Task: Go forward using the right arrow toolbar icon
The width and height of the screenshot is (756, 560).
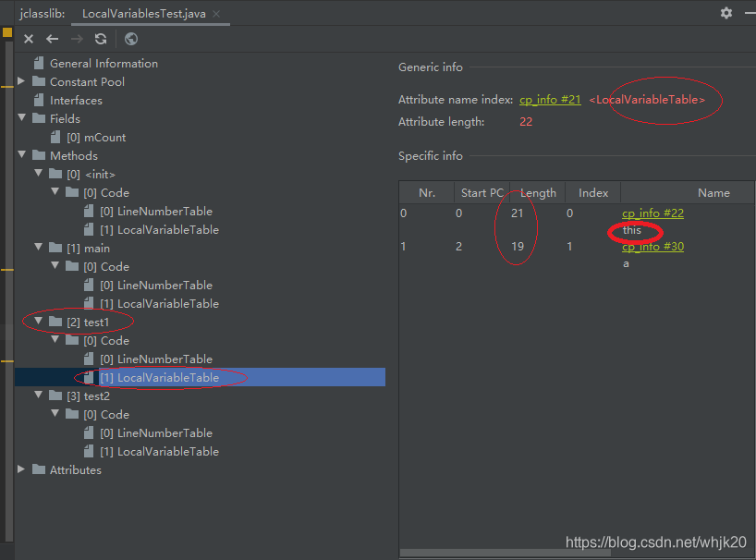Action: [x=77, y=39]
